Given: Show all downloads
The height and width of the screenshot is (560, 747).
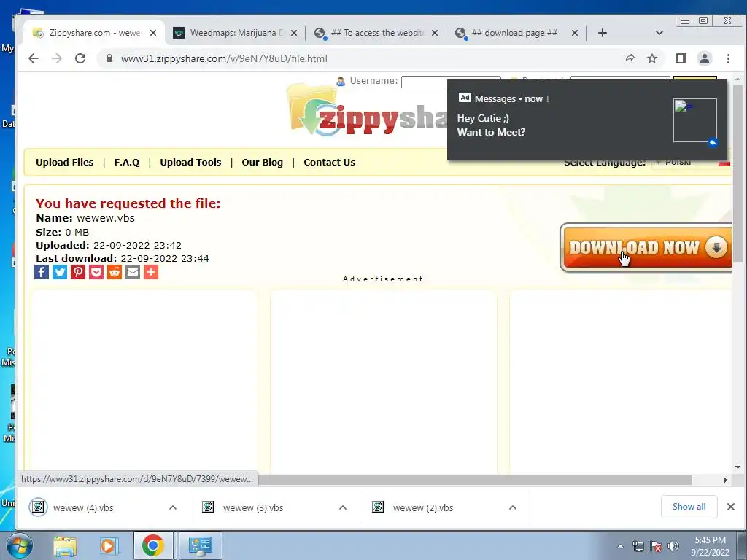Looking at the screenshot, I should click(689, 507).
